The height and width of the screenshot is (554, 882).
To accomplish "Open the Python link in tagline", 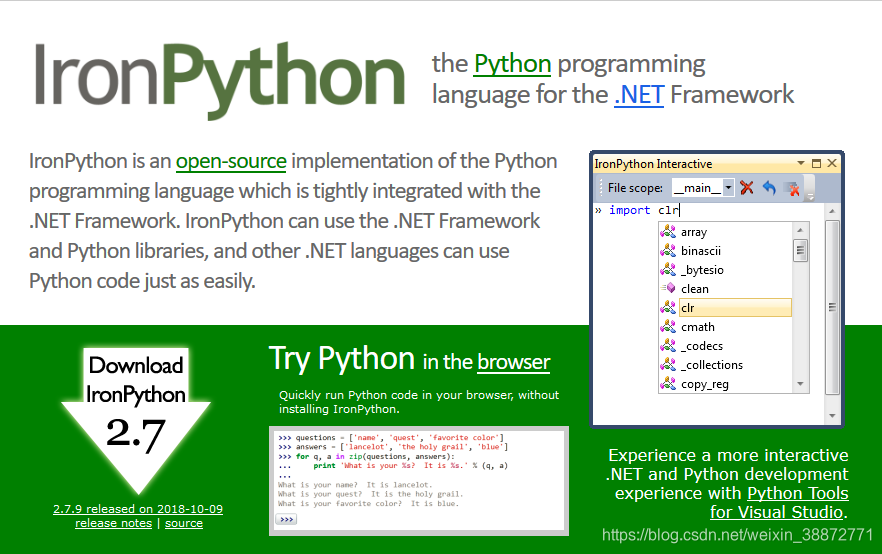I will [x=512, y=65].
